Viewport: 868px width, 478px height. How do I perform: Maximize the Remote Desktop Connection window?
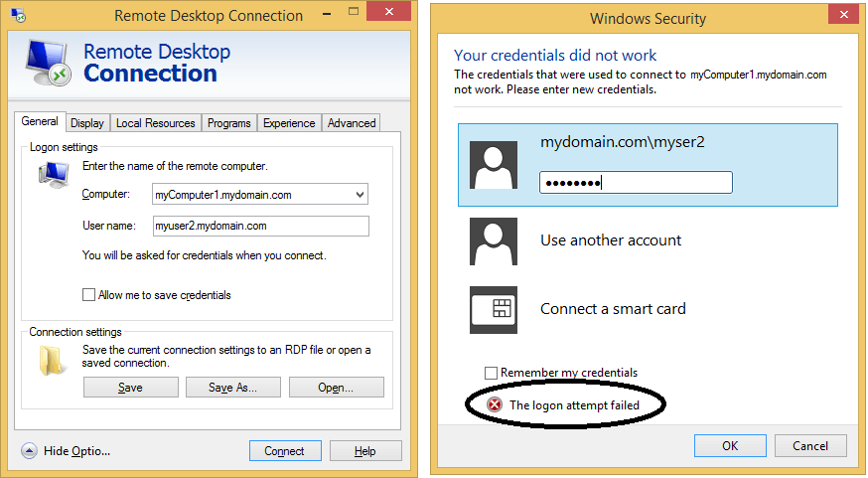[x=354, y=11]
